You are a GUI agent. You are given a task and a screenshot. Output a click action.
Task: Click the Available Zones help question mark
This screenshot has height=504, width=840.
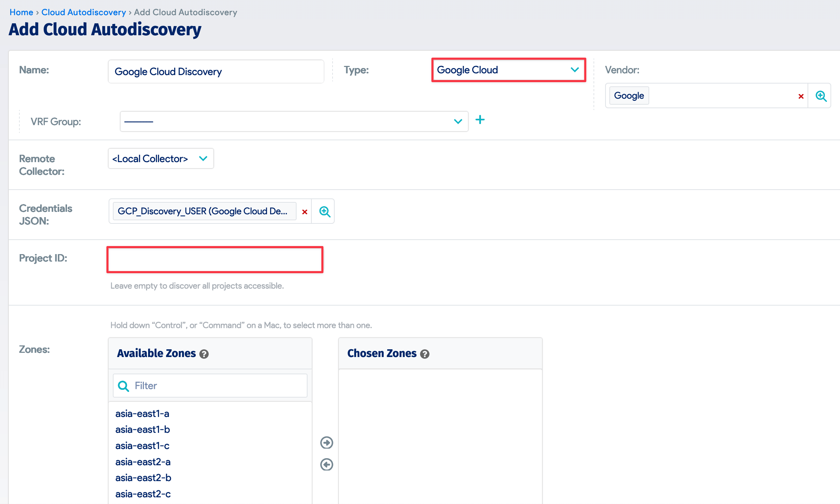click(x=204, y=354)
